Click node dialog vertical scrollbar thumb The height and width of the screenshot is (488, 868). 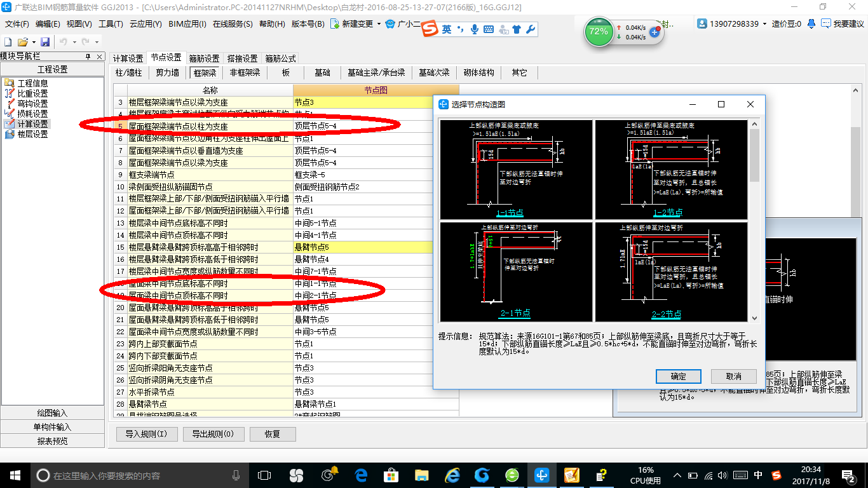754,156
